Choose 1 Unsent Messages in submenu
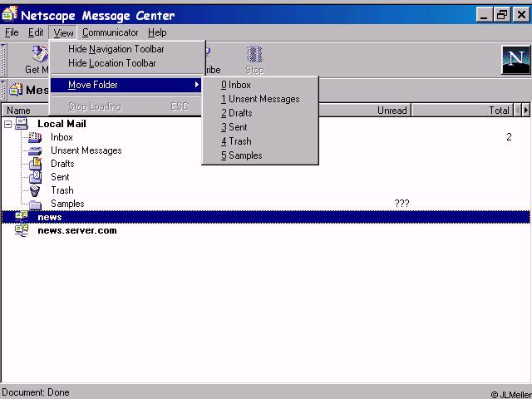The height and width of the screenshot is (399, 532). coord(260,99)
